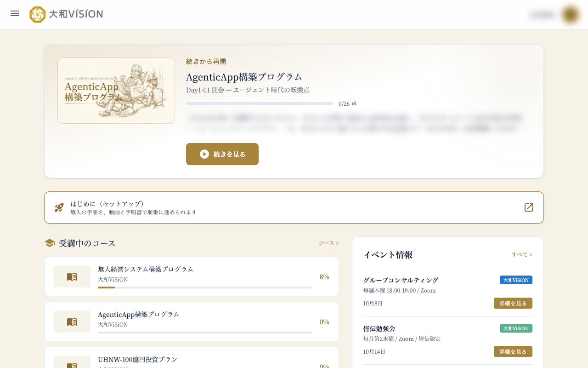Click the 10月14日 event date
The image size is (588, 368).
(374, 351)
